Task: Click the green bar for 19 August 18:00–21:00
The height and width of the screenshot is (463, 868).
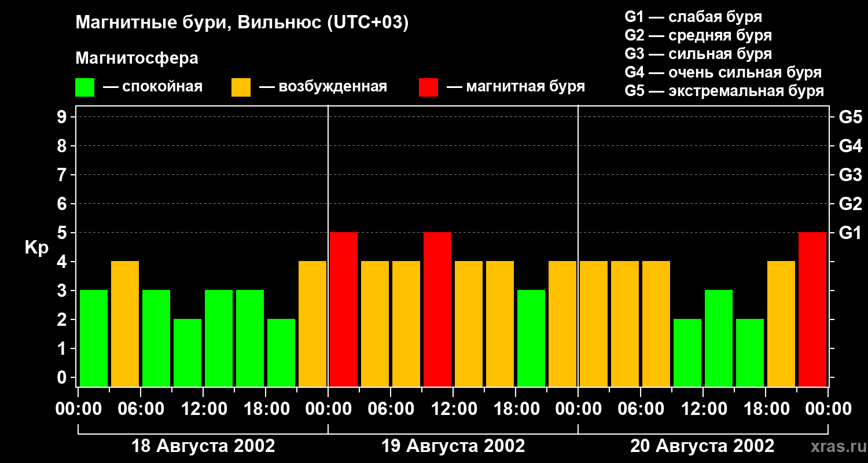Action: pyautogui.click(x=531, y=338)
